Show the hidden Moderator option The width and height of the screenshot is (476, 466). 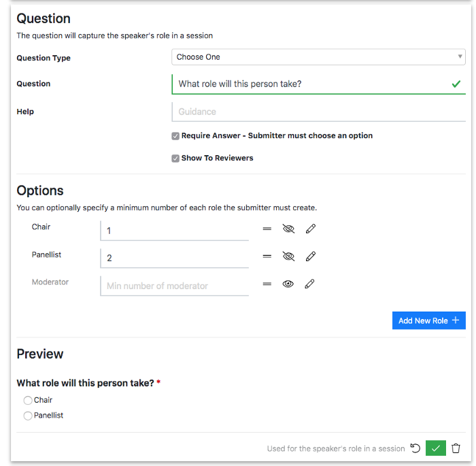[288, 284]
